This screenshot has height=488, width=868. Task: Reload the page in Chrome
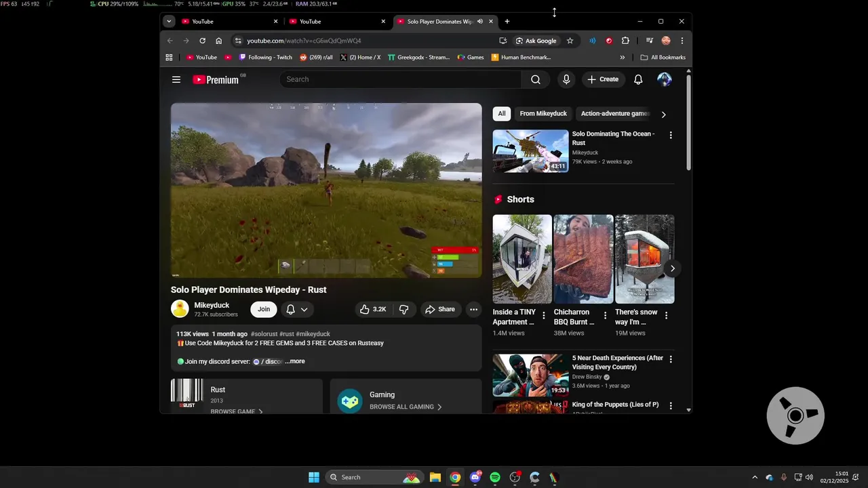point(202,41)
